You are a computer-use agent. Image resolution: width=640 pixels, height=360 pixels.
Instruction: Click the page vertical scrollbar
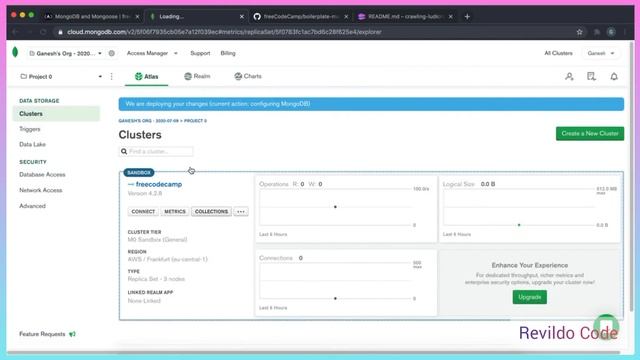(x=631, y=176)
